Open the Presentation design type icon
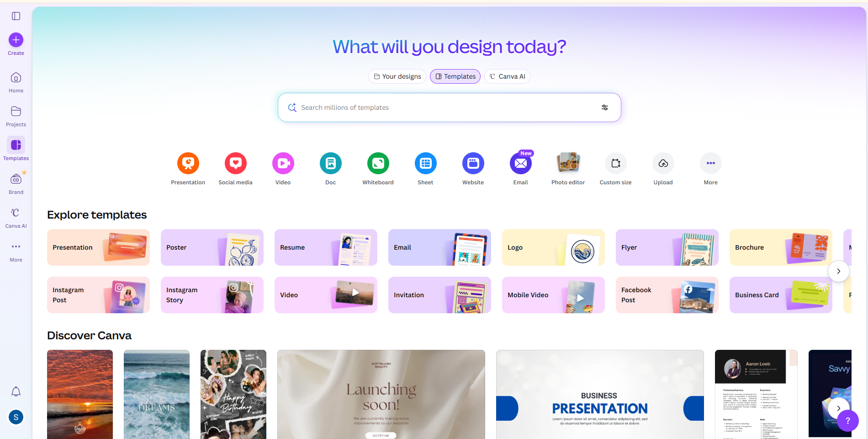The image size is (868, 439). (188, 163)
